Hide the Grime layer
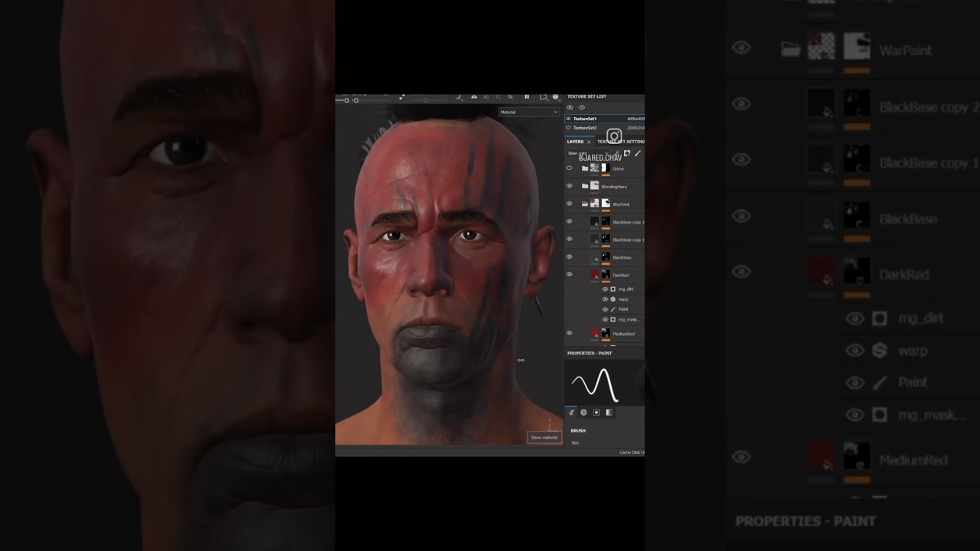The height and width of the screenshot is (551, 980). click(x=569, y=168)
